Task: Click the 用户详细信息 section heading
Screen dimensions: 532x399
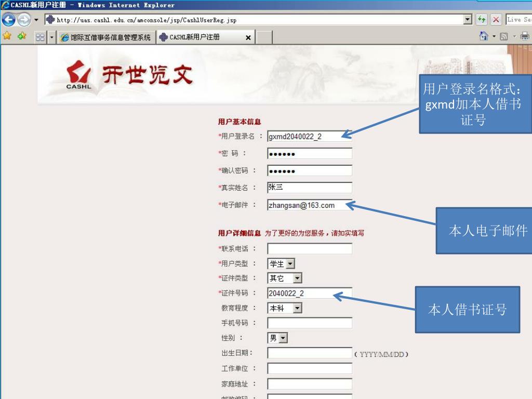Action: (x=240, y=233)
